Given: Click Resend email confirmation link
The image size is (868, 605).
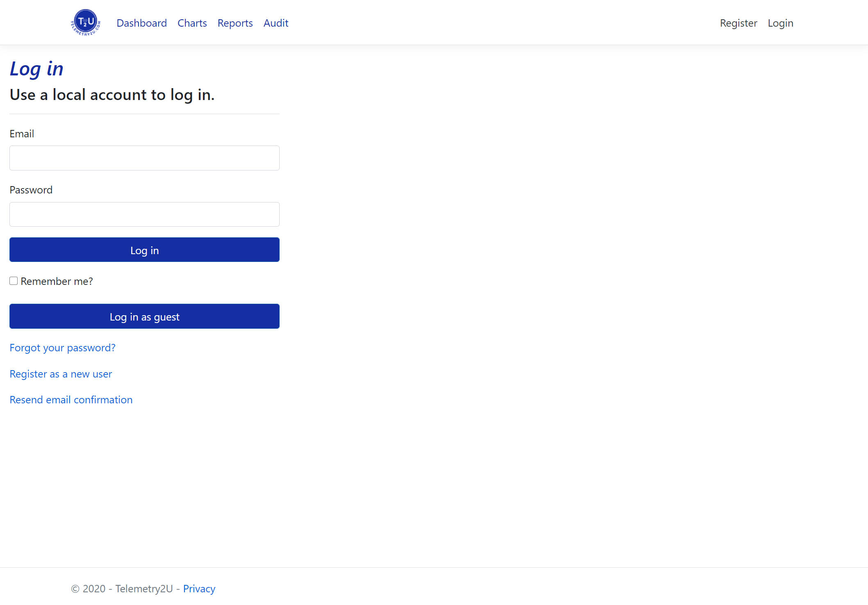Looking at the screenshot, I should pos(71,400).
